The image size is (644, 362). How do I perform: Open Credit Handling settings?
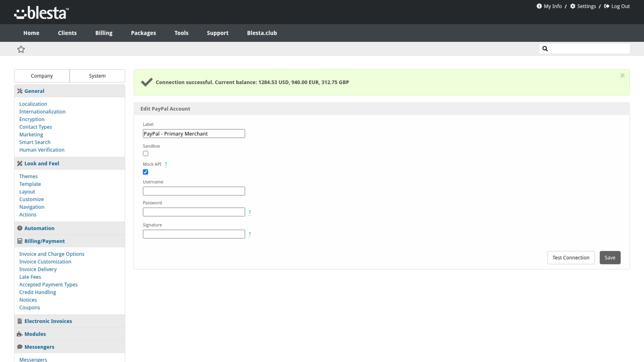click(x=38, y=292)
